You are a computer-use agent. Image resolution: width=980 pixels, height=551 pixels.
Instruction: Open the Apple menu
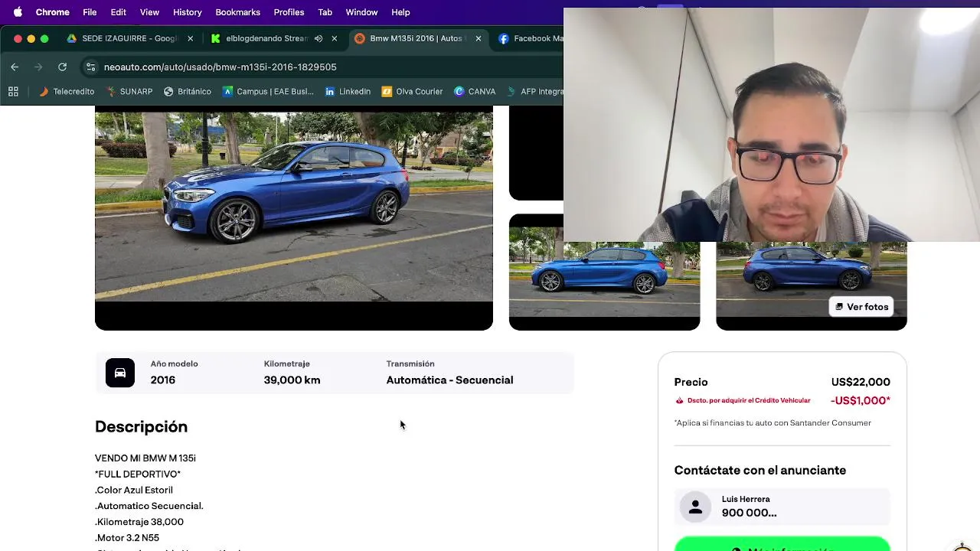pos(18,12)
